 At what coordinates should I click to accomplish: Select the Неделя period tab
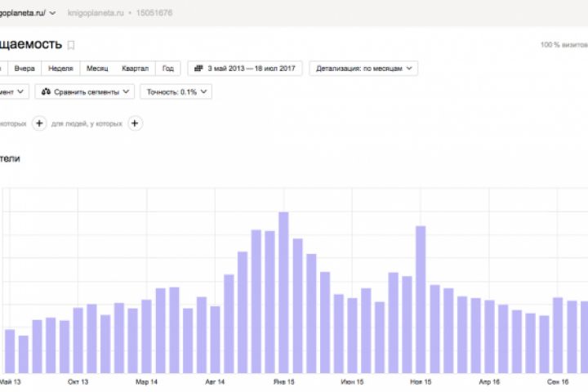[60, 69]
